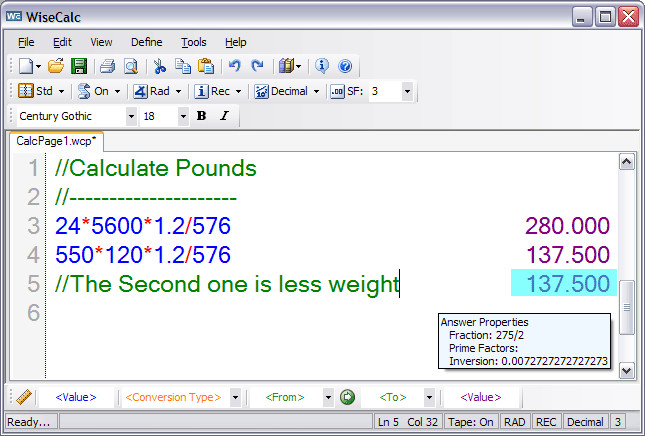Click the Decimal status bar entry
The image size is (645, 436).
(585, 422)
